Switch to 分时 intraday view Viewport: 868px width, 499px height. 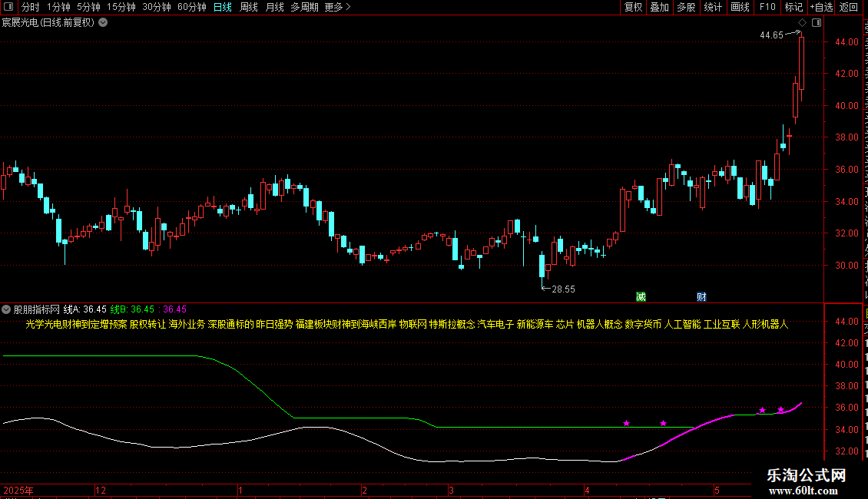tap(31, 7)
